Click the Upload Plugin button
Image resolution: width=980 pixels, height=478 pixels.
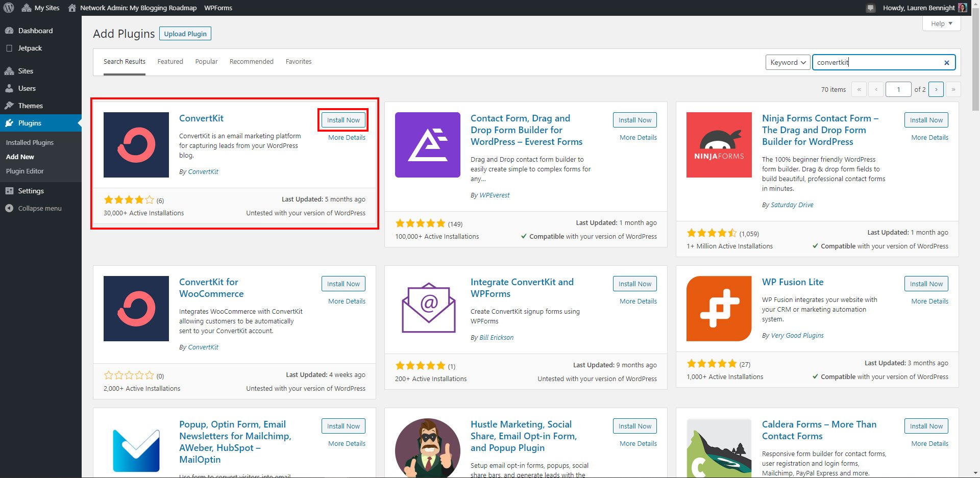click(185, 34)
